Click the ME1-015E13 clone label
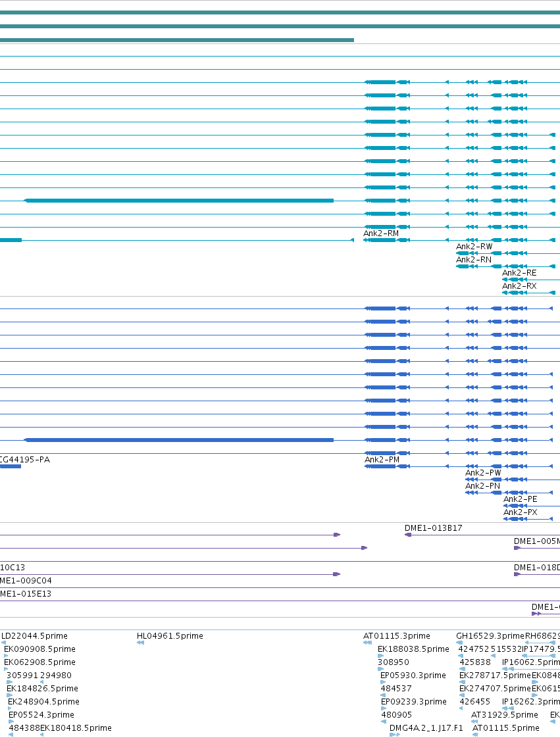The width and height of the screenshot is (560, 738). (26, 594)
